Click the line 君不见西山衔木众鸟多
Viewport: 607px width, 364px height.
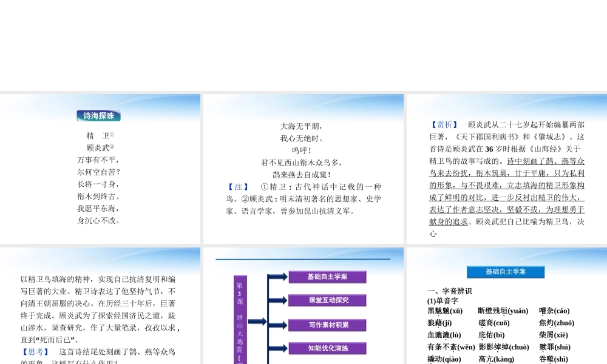(302, 163)
